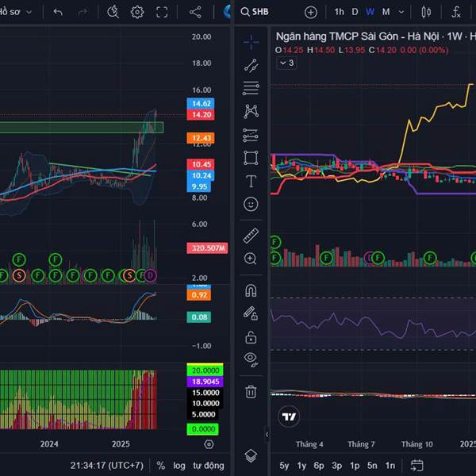Open the Fibonacci and horizontal lines tool
This screenshot has width=476, height=476.
coord(251,88)
